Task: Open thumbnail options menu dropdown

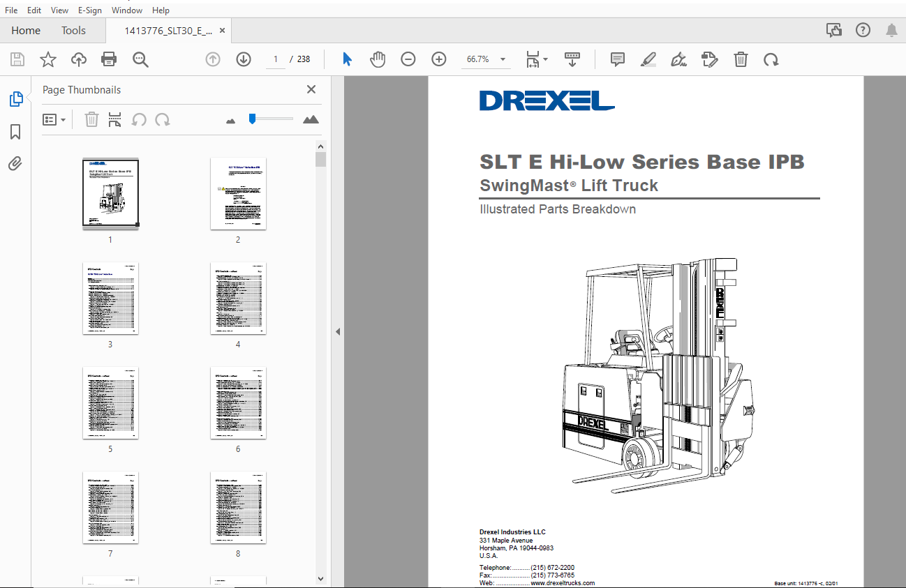Action: click(x=54, y=120)
